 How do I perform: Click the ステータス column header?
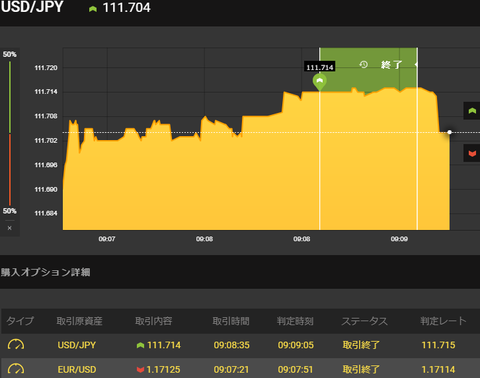coord(364,321)
